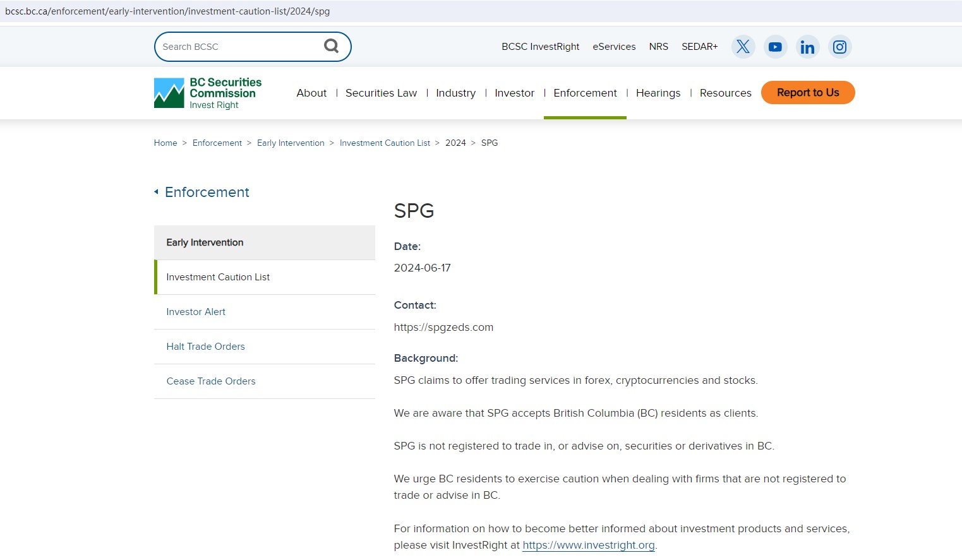This screenshot has width=962, height=560.
Task: Navigate to Investment Caution List breadcrumb
Action: (385, 143)
